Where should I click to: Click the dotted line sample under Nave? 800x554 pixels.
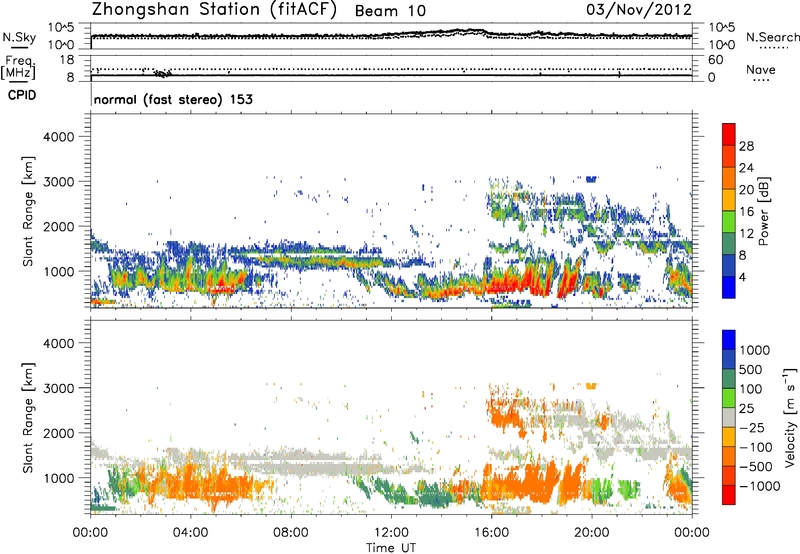(761, 81)
